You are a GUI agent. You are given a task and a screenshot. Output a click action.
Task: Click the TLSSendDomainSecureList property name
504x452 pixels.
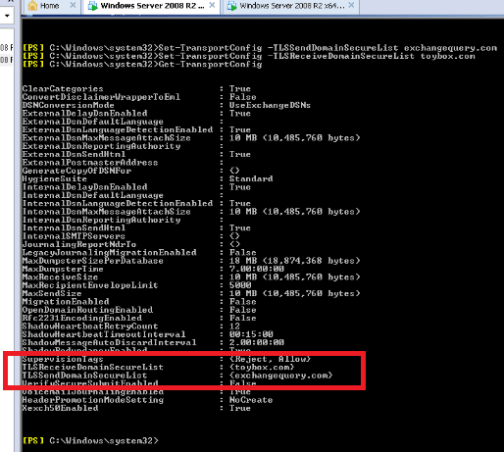pyautogui.click(x=85, y=375)
